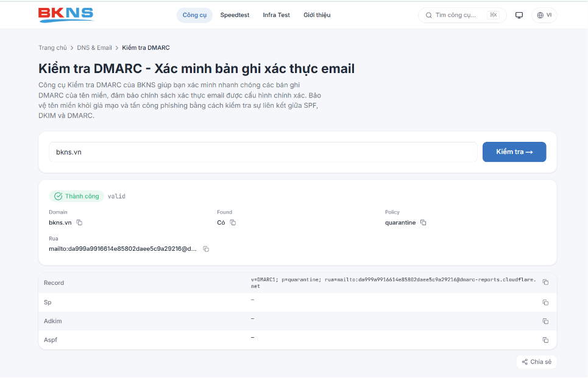Open the VI language selector
Viewport: 588px width, 378px height.
544,15
